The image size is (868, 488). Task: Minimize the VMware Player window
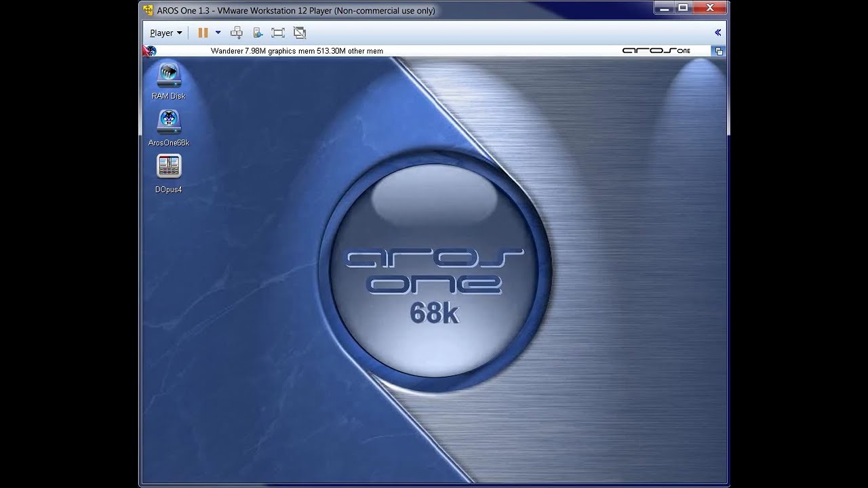[x=665, y=7]
